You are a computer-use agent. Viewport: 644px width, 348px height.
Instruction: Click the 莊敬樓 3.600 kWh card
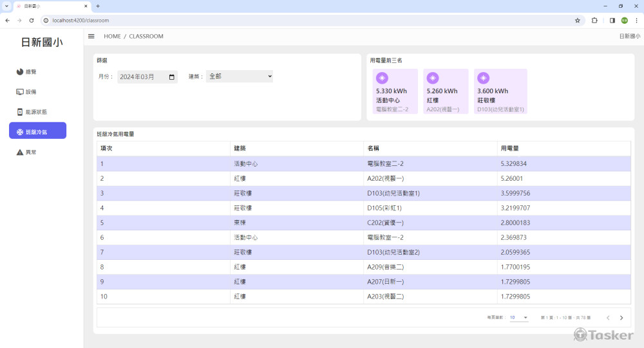point(500,91)
